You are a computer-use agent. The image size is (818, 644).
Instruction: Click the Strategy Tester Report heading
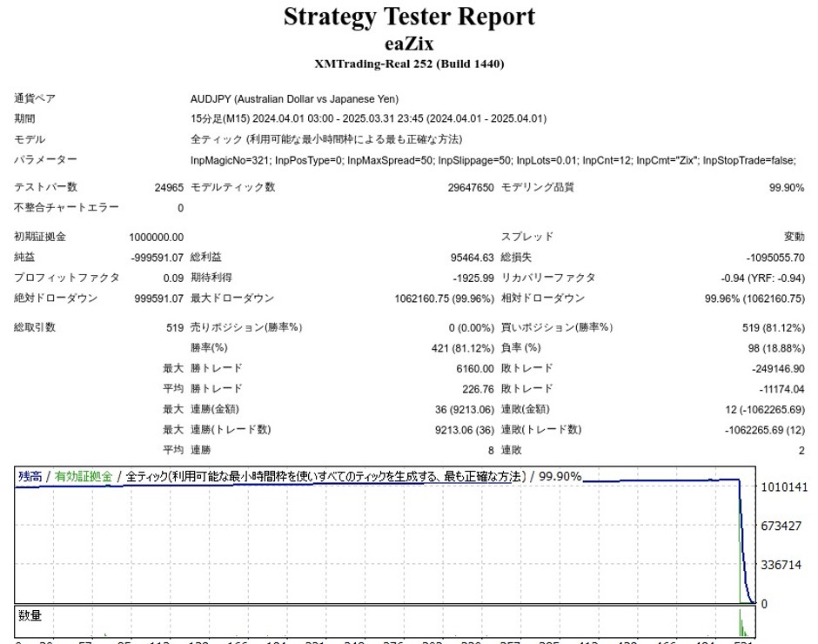(x=409, y=17)
